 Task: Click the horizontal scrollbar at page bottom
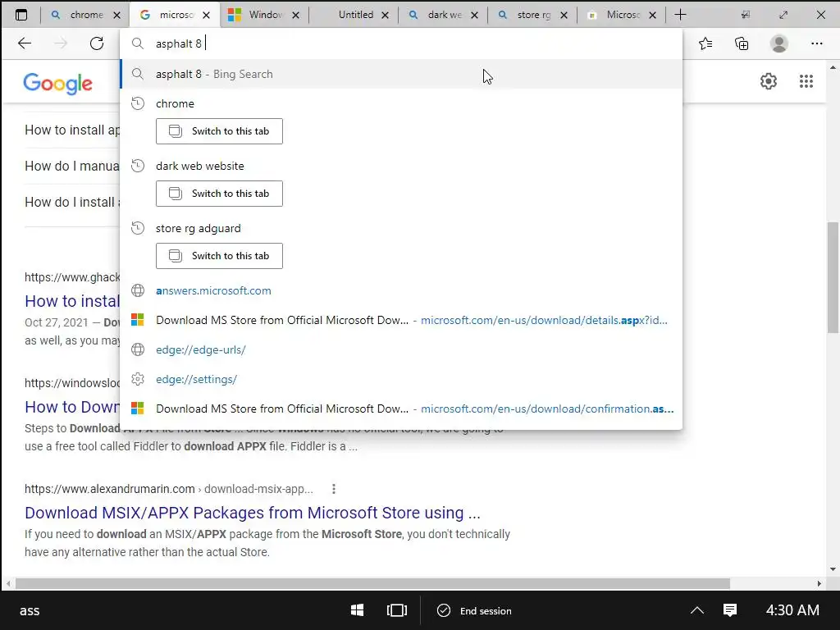tap(372, 583)
